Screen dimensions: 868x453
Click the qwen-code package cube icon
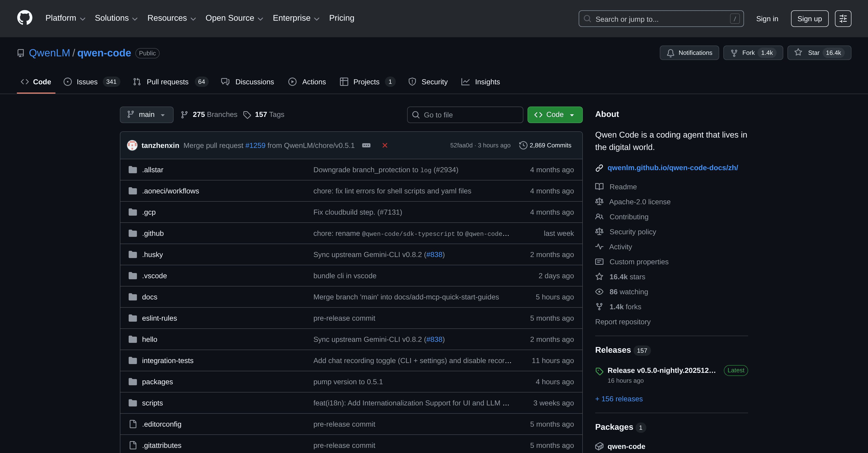(x=599, y=446)
